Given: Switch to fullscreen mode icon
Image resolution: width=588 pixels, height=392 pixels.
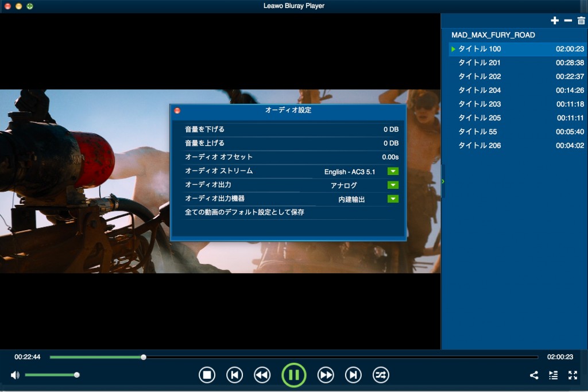Looking at the screenshot, I should [572, 375].
